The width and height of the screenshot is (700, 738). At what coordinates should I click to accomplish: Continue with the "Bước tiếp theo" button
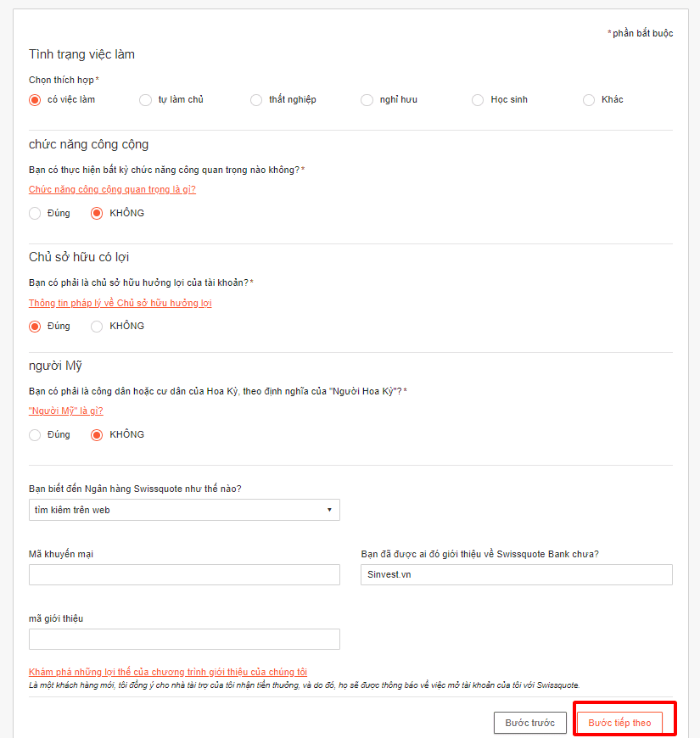[619, 723]
